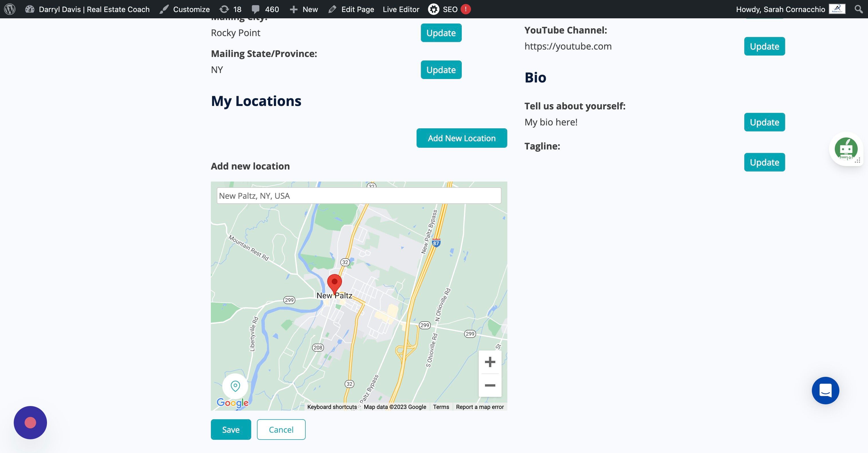Open the search magnifier in admin bar

coord(859,9)
